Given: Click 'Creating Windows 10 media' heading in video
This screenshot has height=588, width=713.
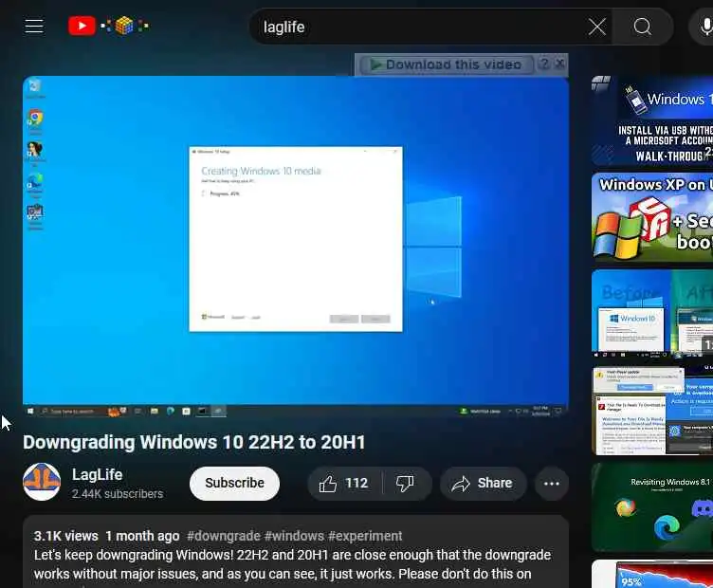Looking at the screenshot, I should [261, 171].
